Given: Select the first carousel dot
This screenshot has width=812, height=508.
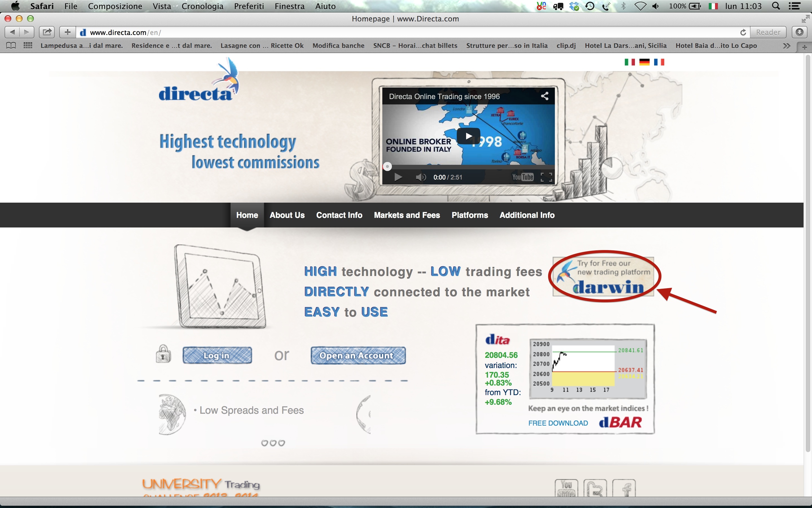Looking at the screenshot, I should [265, 443].
